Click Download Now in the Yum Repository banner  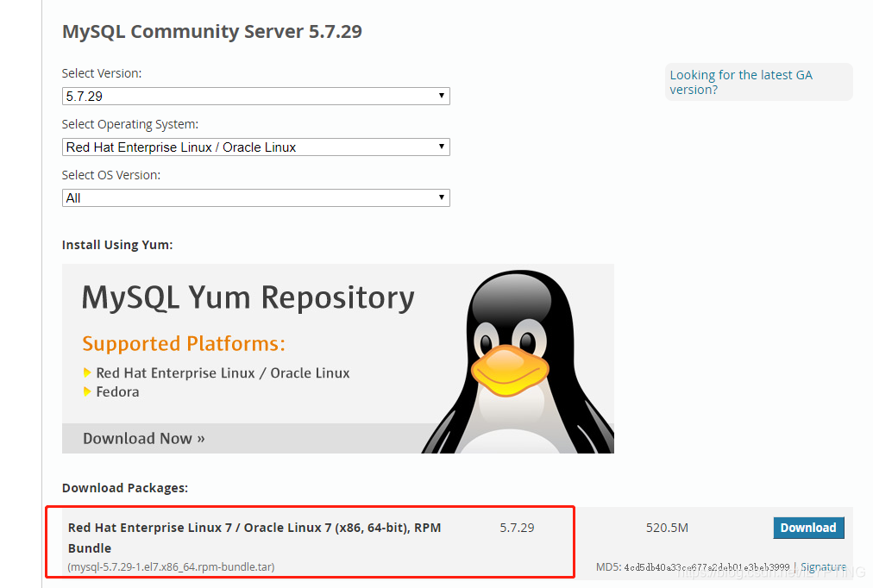click(144, 438)
